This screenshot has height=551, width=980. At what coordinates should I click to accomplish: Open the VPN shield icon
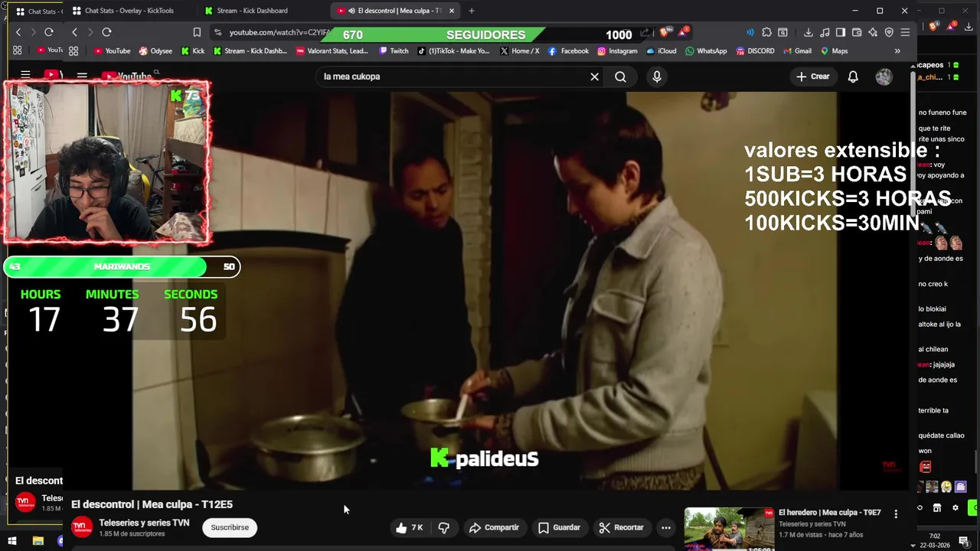[x=889, y=32]
